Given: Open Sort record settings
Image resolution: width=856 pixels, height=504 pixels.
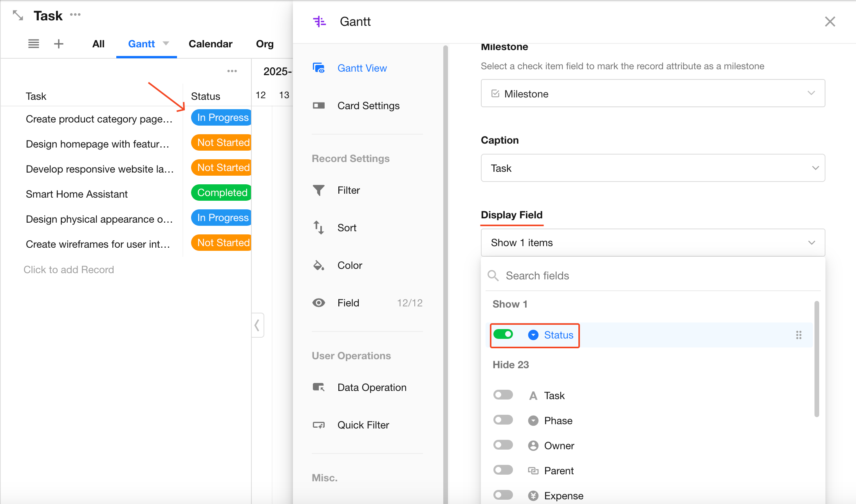Looking at the screenshot, I should 347,228.
